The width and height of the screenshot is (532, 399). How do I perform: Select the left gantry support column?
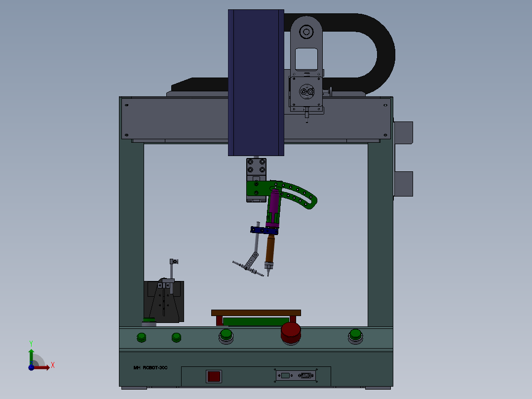point(131,234)
